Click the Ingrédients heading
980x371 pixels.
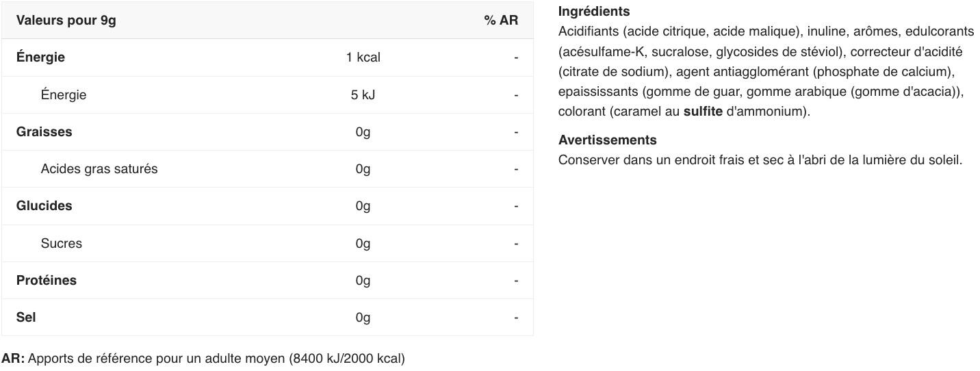(593, 12)
